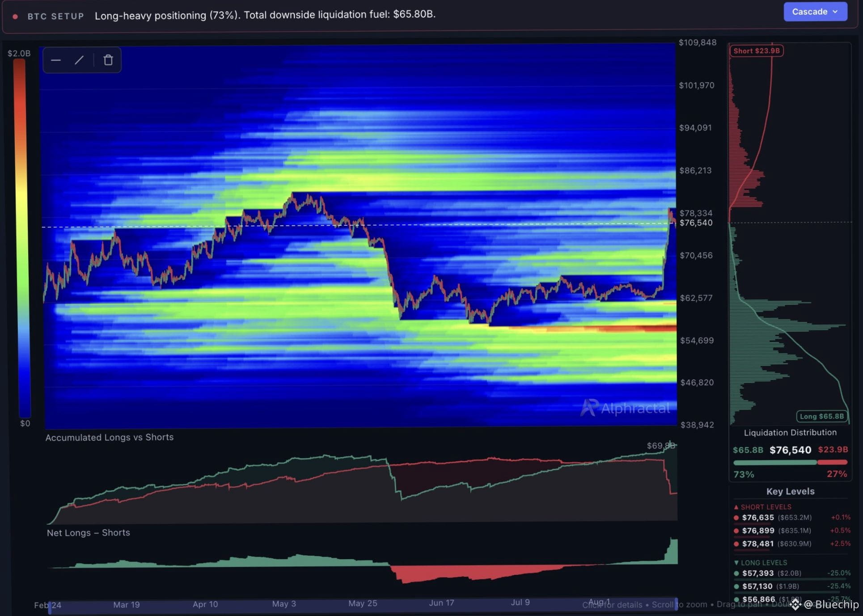Select the trend line drawing tool

click(79, 60)
